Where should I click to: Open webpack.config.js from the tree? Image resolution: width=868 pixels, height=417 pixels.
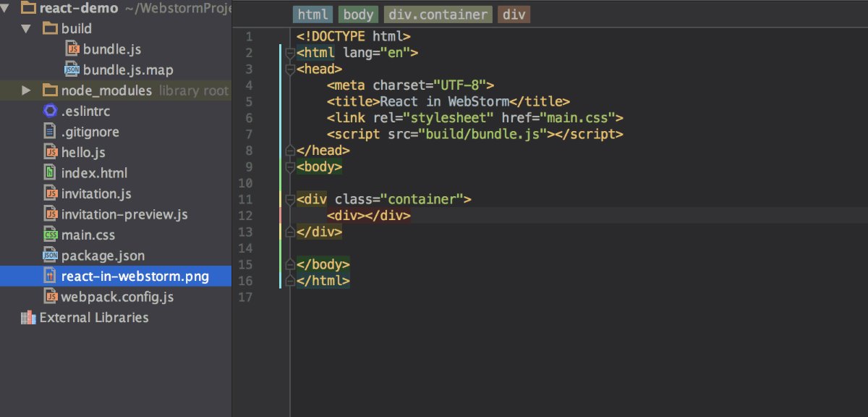[117, 297]
